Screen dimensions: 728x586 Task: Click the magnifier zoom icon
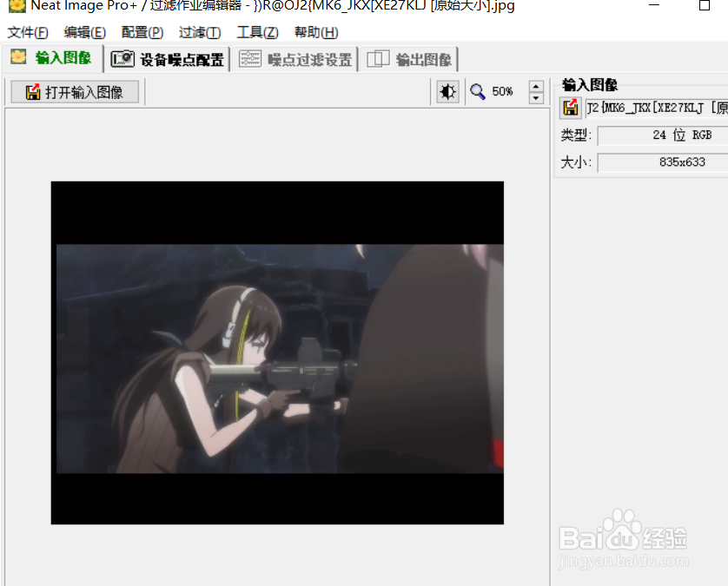(x=477, y=91)
